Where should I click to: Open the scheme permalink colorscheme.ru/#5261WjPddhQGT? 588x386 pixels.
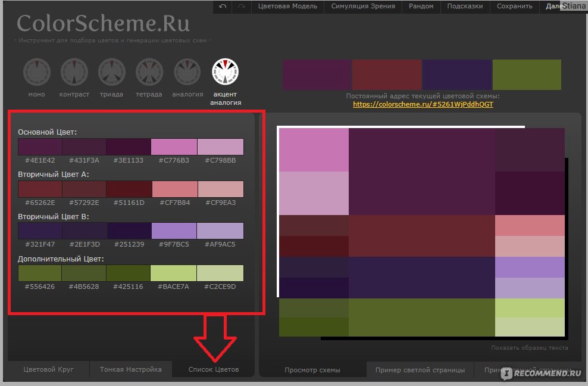[423, 104]
